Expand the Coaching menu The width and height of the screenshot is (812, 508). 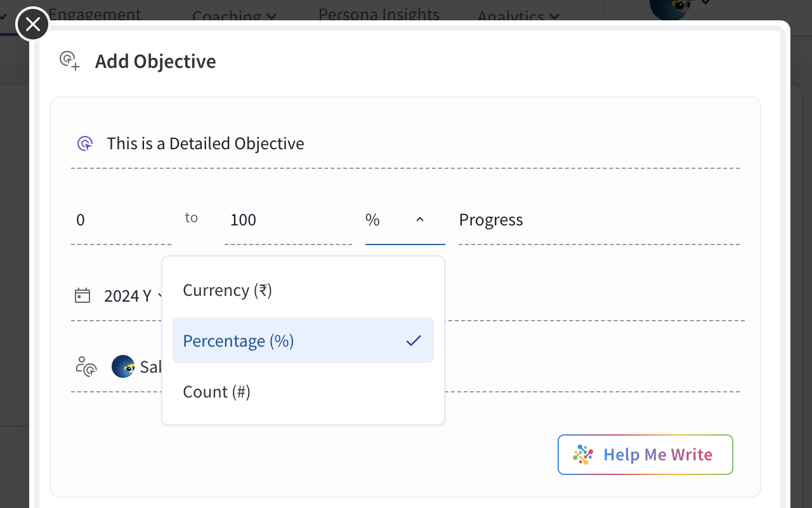click(234, 17)
